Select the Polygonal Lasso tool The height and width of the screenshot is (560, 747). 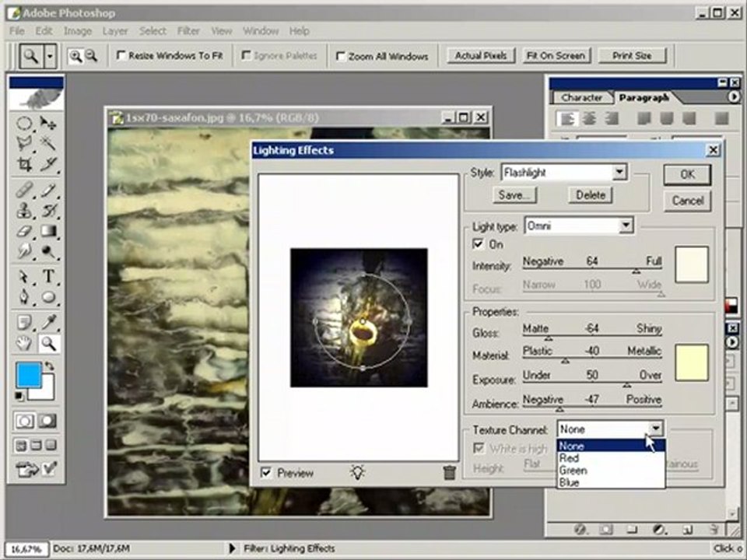(24, 143)
